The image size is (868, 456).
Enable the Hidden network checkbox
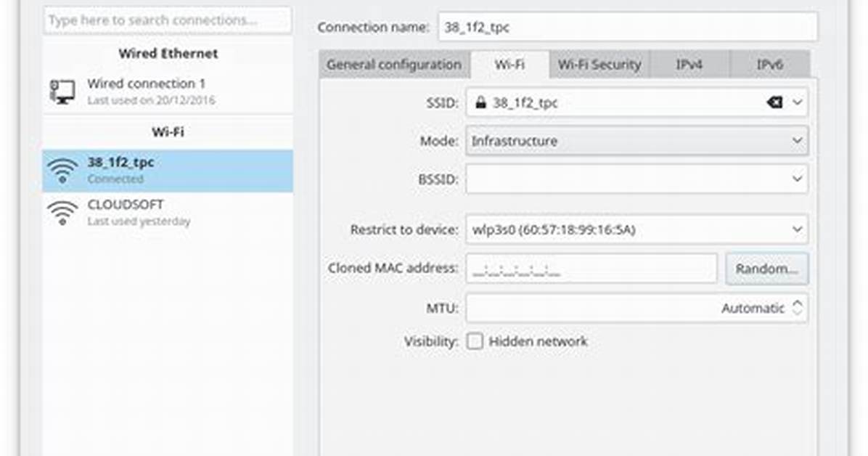(x=475, y=341)
